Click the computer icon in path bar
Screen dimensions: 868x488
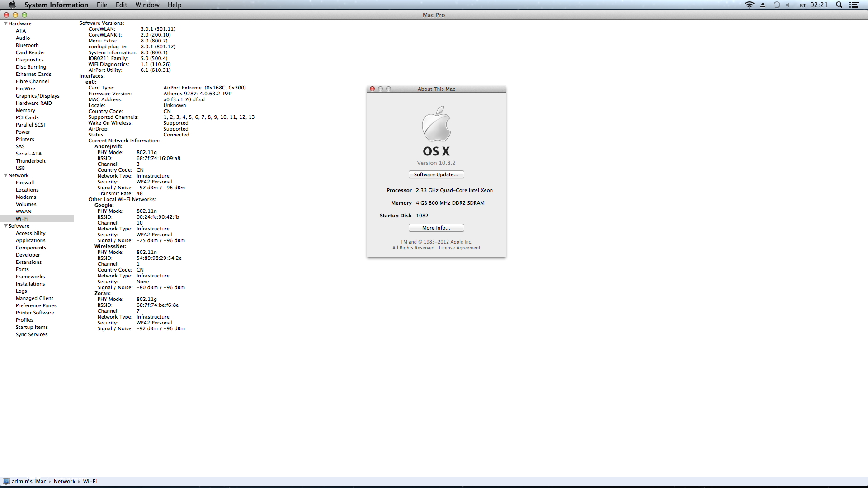coord(6,481)
